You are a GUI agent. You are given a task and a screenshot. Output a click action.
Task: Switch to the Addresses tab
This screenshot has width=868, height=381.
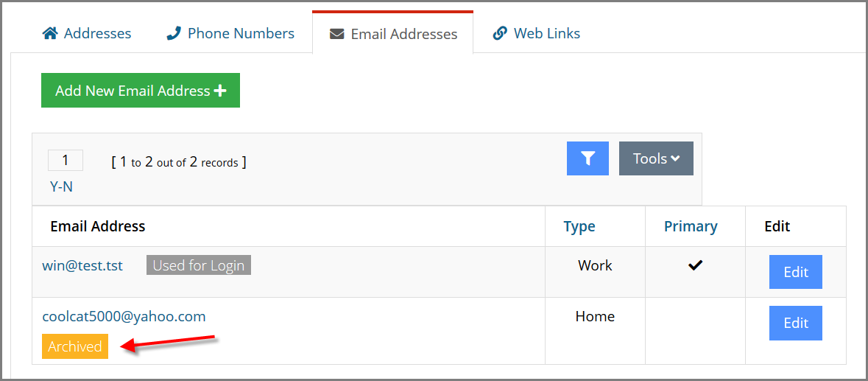tap(87, 34)
